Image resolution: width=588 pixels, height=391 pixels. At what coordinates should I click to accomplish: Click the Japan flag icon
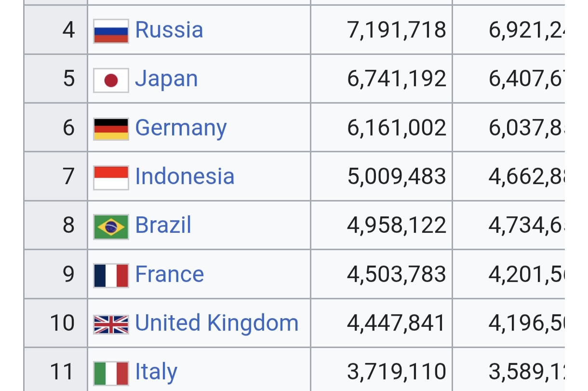click(111, 80)
